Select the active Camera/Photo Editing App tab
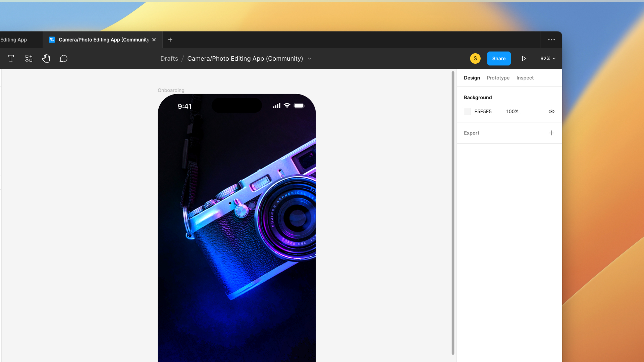644x362 pixels. click(x=103, y=40)
